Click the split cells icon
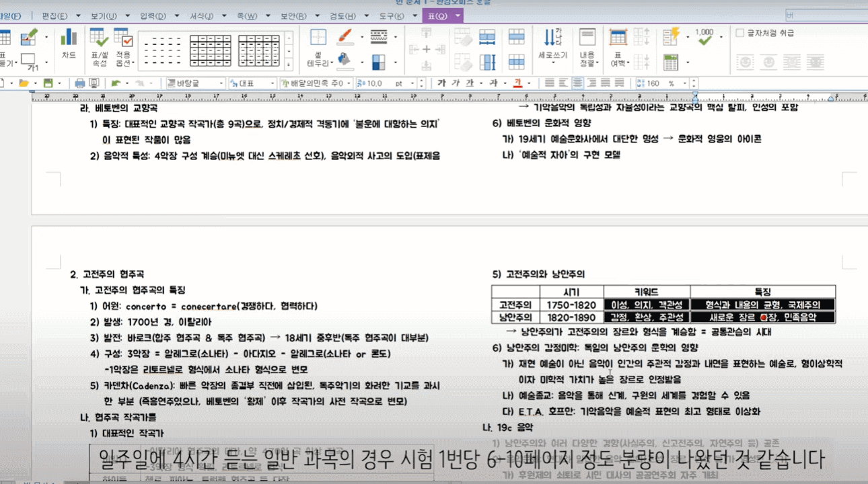 [x=516, y=63]
